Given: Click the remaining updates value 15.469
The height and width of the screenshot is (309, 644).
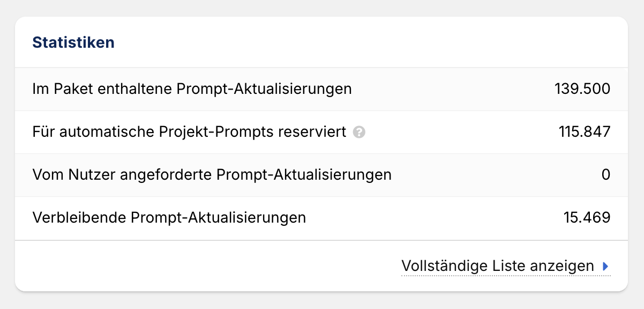Looking at the screenshot, I should pyautogui.click(x=587, y=218).
